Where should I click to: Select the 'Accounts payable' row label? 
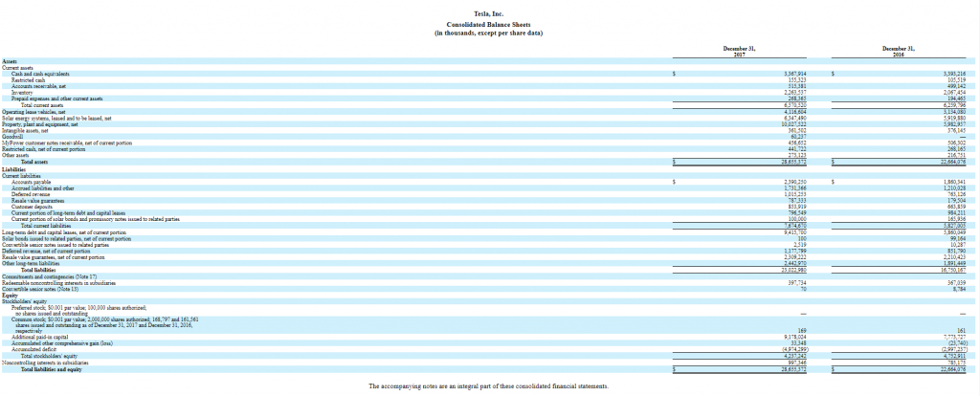point(30,181)
